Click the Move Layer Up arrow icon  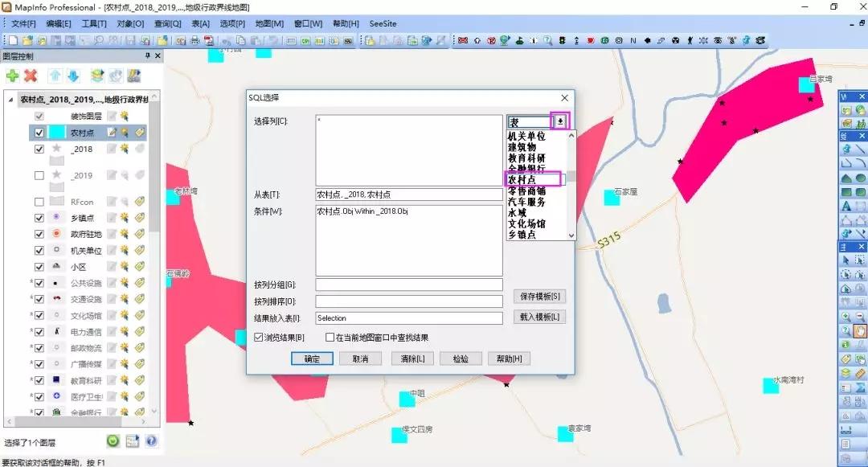pyautogui.click(x=55, y=76)
